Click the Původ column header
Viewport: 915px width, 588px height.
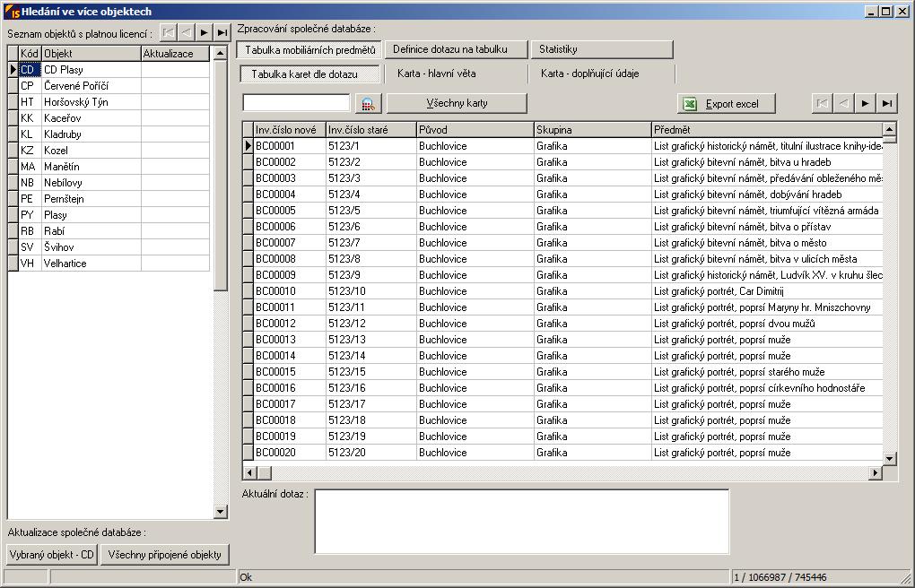[475, 129]
